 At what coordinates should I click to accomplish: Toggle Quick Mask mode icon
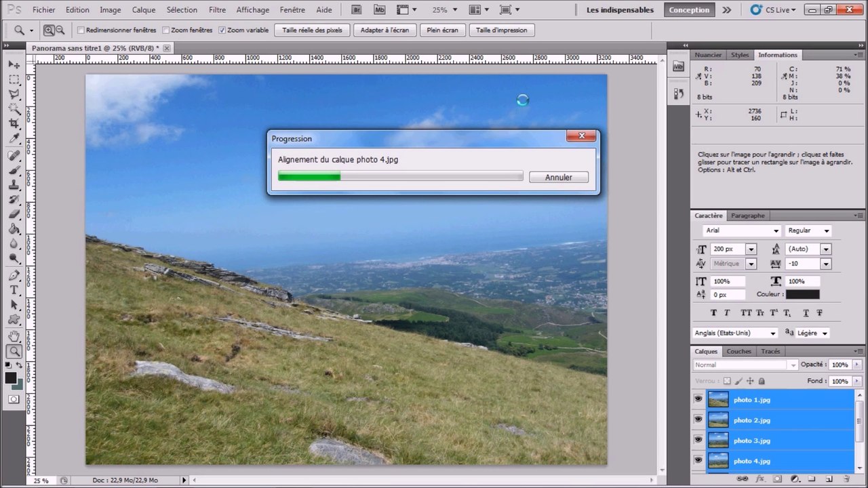pyautogui.click(x=14, y=399)
